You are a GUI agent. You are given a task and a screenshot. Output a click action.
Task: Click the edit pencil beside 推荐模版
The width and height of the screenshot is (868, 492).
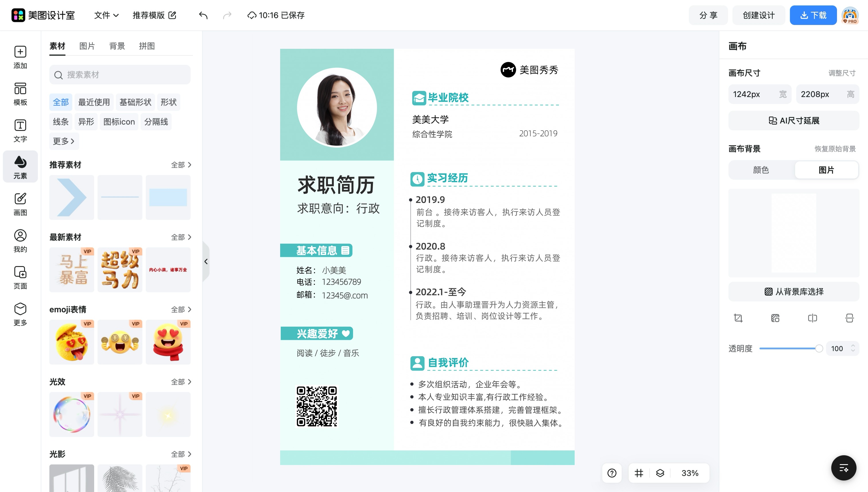pyautogui.click(x=172, y=15)
